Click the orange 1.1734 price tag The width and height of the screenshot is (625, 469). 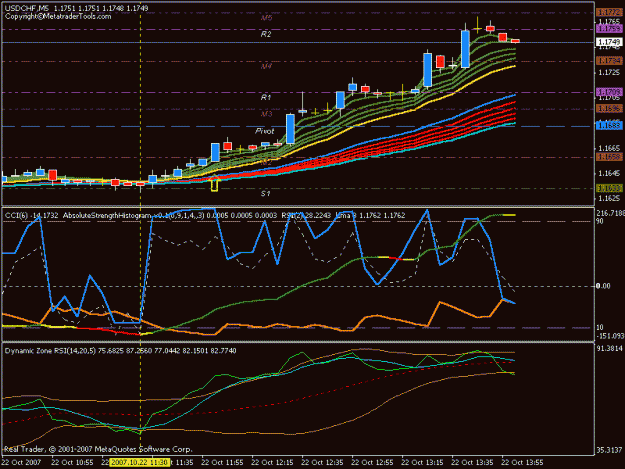point(609,61)
